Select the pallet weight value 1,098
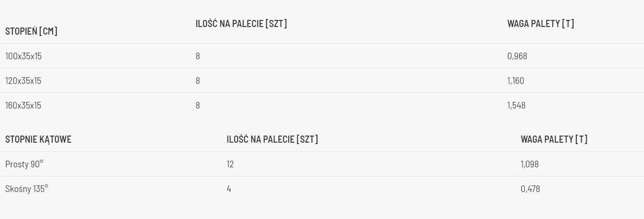Image resolution: width=644 pixels, height=219 pixels. tap(529, 164)
